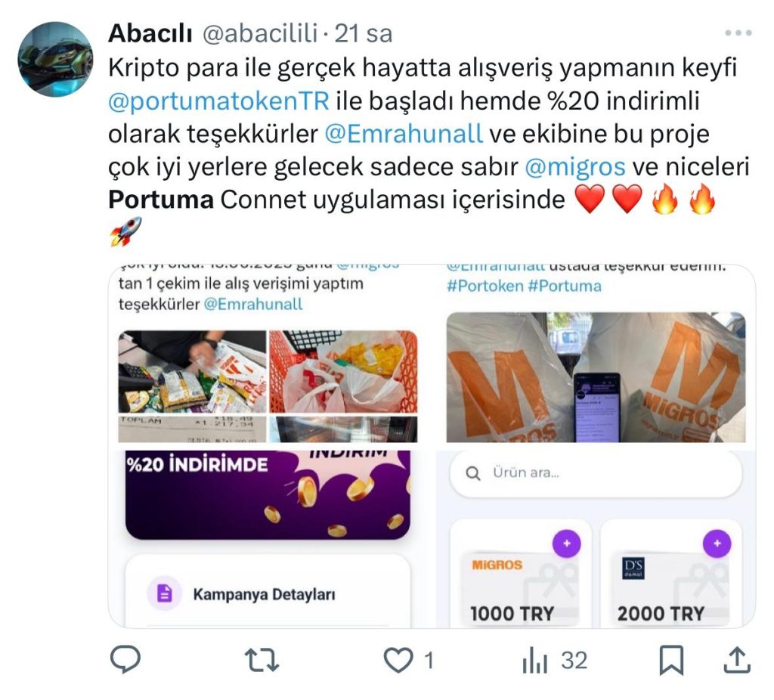Like the tweet with heart icon
Screen dimensions: 774x700
pos(398,661)
